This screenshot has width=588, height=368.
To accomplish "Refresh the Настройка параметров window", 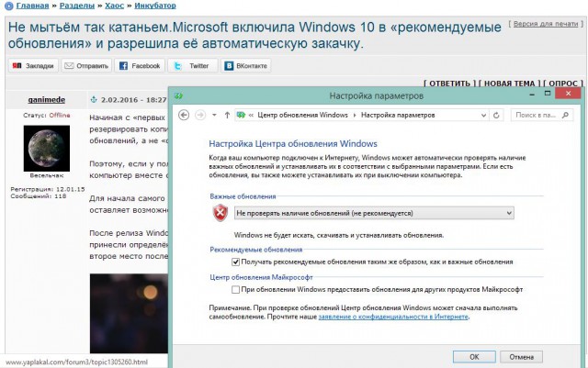I will tap(496, 115).
